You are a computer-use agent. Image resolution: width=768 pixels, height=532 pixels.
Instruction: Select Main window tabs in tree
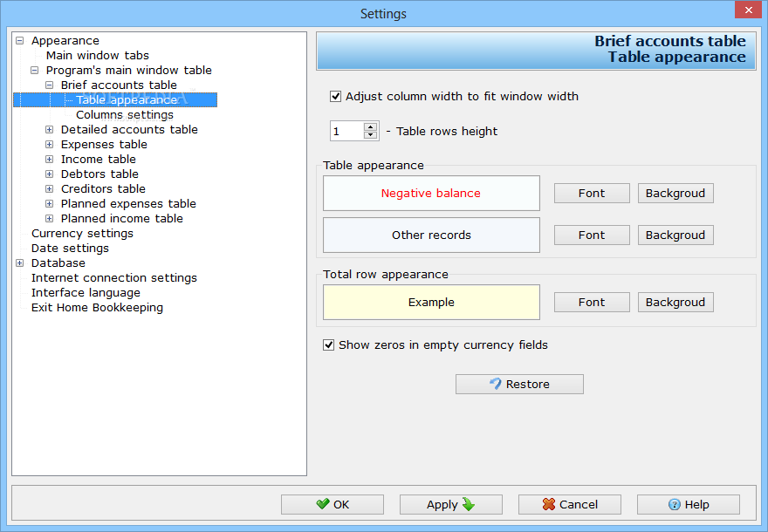coord(98,55)
